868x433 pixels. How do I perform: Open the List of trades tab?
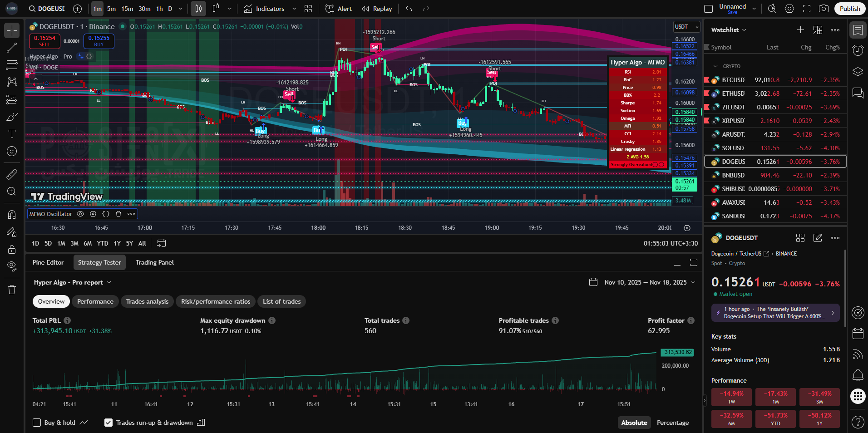281,301
